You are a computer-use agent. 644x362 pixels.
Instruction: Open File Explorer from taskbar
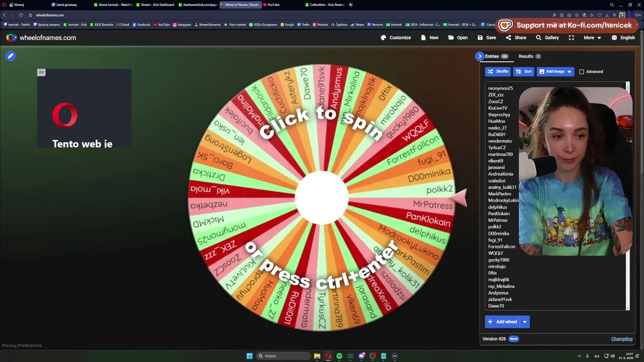tap(317, 356)
